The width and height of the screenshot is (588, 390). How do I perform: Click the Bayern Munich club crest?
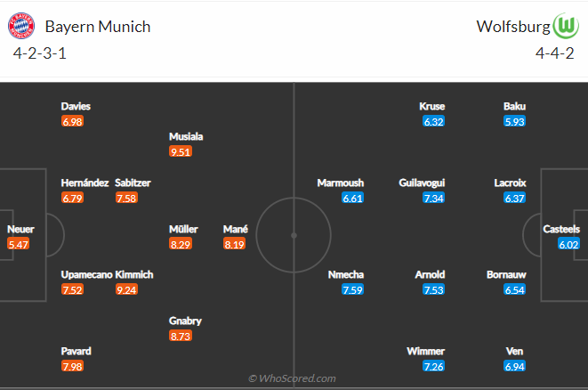pos(21,26)
